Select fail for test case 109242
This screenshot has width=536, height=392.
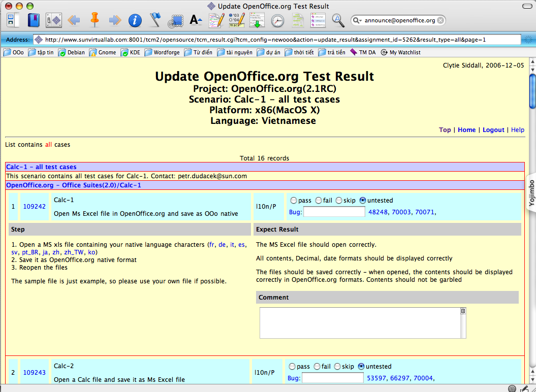coord(318,200)
